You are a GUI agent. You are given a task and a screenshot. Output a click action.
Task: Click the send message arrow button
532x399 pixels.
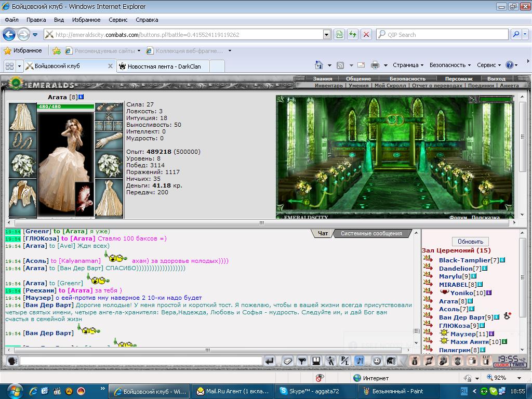coord(270,361)
